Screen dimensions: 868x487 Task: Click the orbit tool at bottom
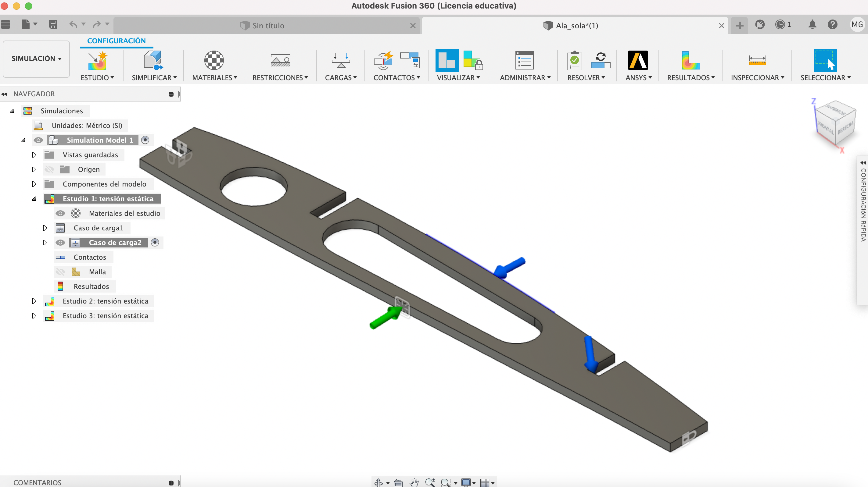click(378, 482)
